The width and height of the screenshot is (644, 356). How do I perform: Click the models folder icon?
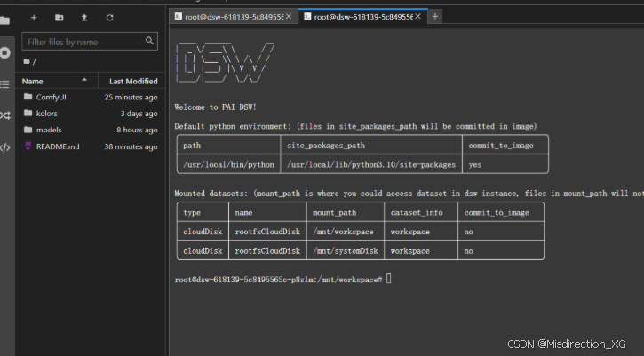click(28, 130)
